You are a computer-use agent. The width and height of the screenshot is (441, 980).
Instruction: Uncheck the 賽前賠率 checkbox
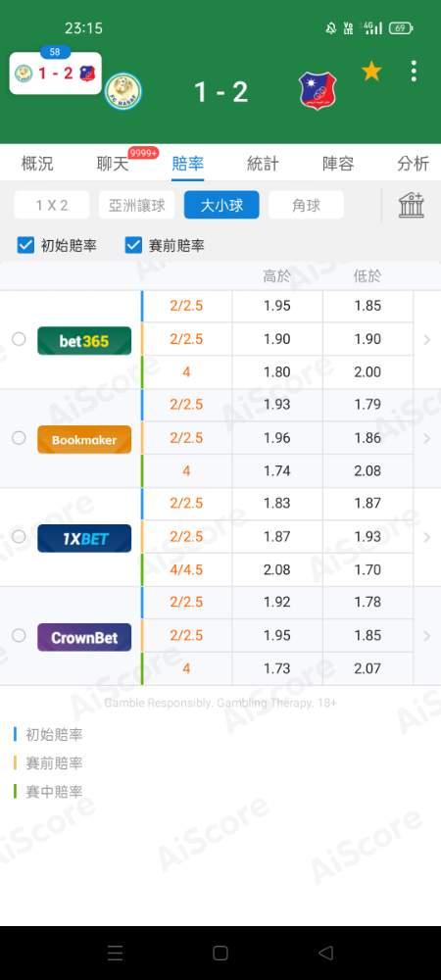tap(133, 245)
